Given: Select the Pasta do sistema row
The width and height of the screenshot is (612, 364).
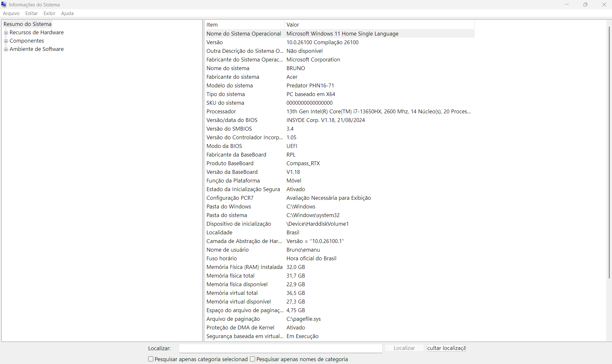Looking at the screenshot, I should coord(340,215).
